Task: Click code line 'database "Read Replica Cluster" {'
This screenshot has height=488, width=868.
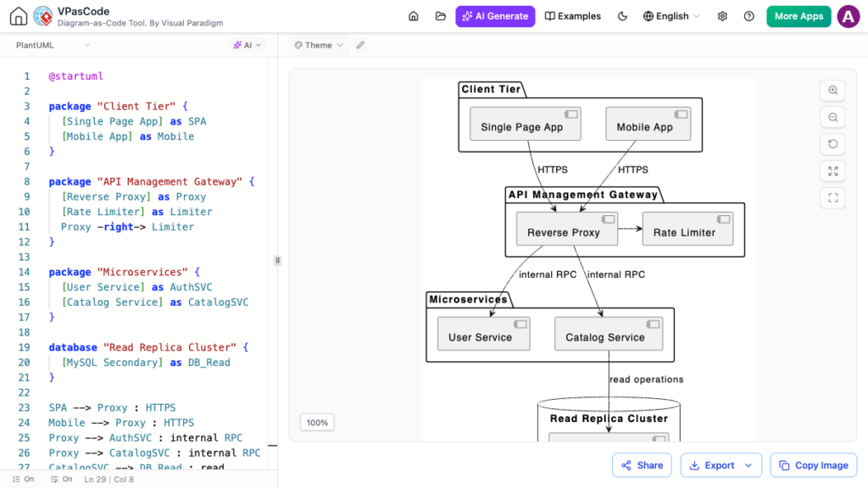Action: 148,347
